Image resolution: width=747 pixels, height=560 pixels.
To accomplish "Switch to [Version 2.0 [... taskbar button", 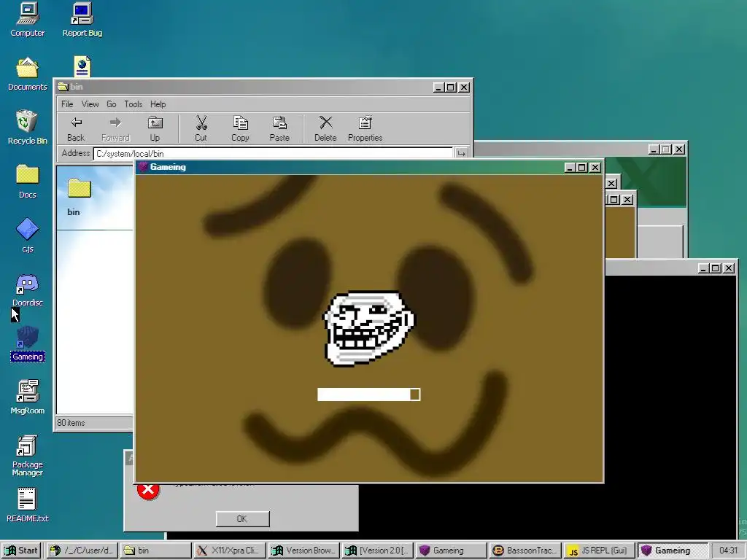I will tap(377, 551).
